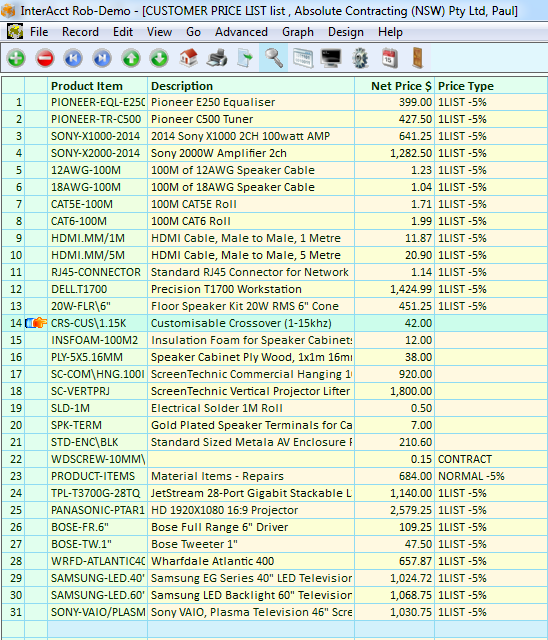Viewport: 548px width, 640px height.
Task: Open the View menu
Action: (x=159, y=32)
